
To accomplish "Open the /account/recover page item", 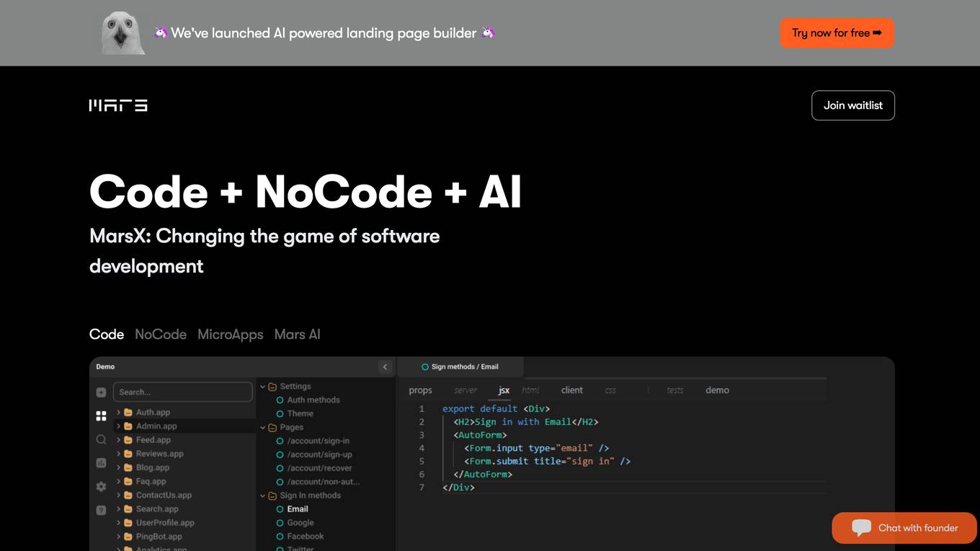I will click(x=319, y=469).
